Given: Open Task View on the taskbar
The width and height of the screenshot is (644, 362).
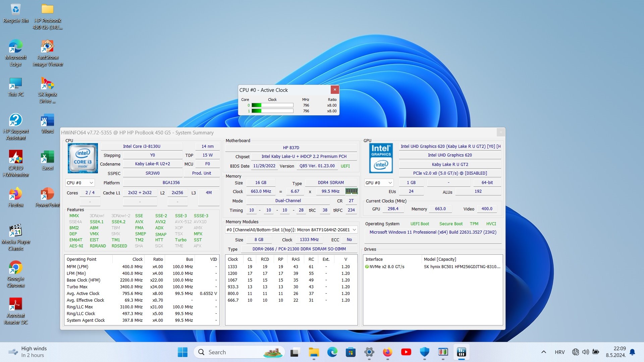Looking at the screenshot, I should (x=294, y=352).
